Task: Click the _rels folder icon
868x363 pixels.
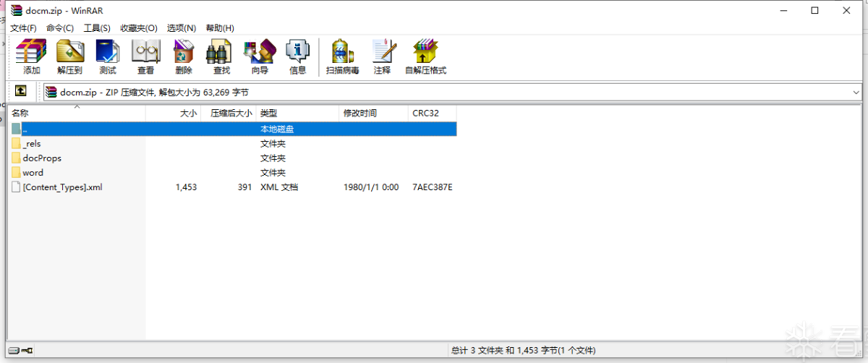Action: 16,143
